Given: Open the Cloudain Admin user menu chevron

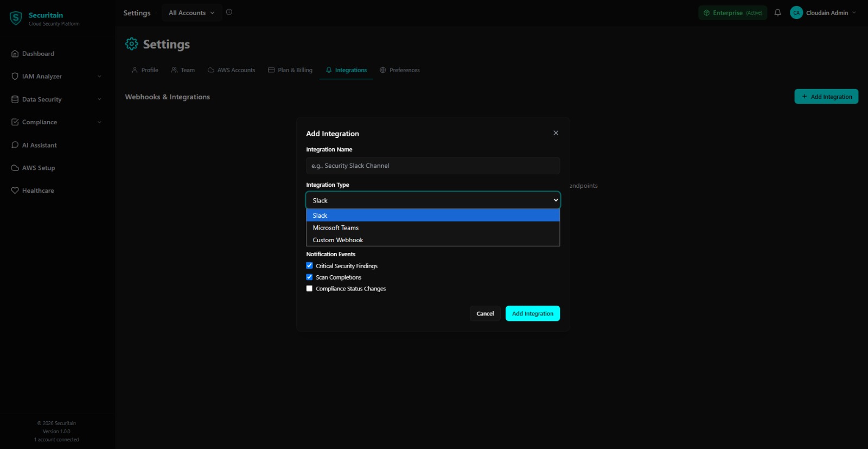Looking at the screenshot, I should click(854, 12).
